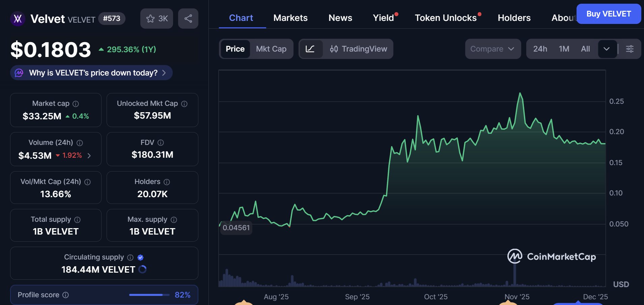Switch chart to Price view
The image size is (644, 305).
pos(235,49)
